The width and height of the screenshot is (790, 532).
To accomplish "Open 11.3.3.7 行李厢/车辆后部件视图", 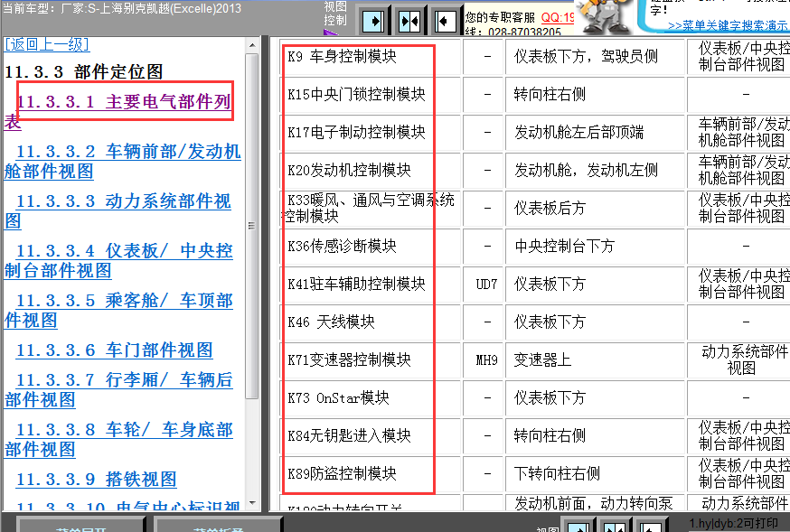I will (118, 389).
